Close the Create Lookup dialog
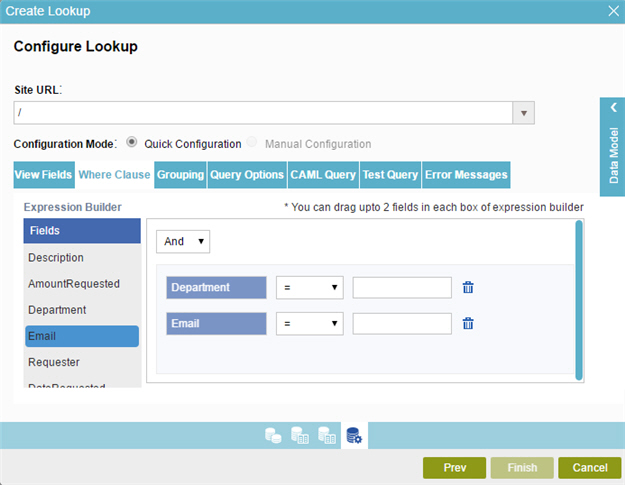The image size is (625, 485). point(613,11)
